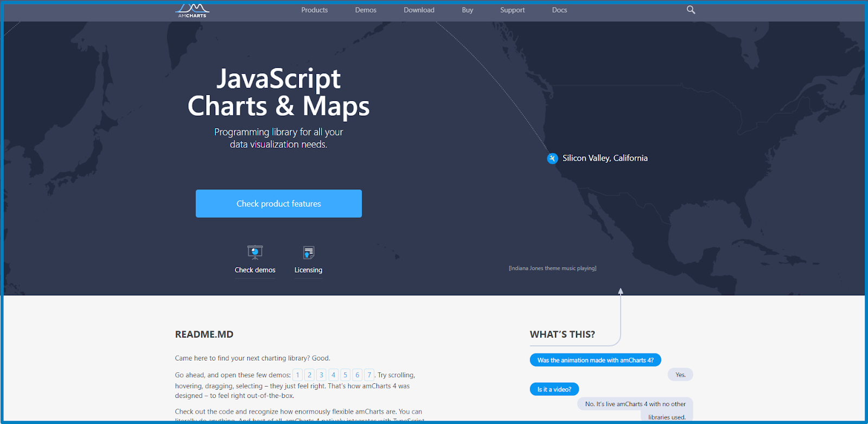The width and height of the screenshot is (868, 424).
Task: Follow the Licensing link
Action: coord(308,270)
